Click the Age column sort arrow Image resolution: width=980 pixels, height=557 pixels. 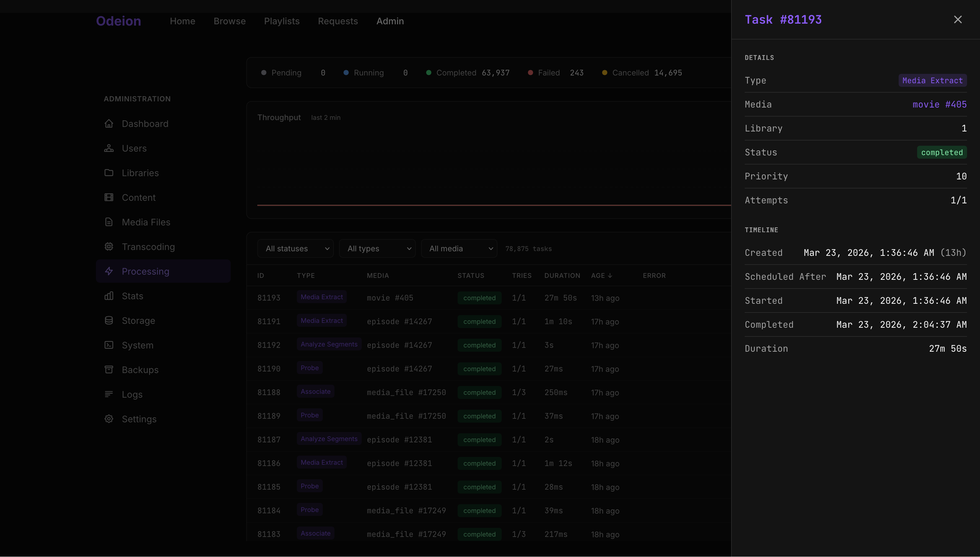pos(610,276)
